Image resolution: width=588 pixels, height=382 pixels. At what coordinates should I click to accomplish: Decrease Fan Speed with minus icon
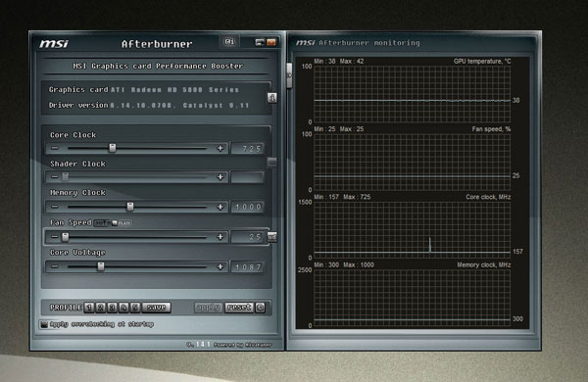55,237
